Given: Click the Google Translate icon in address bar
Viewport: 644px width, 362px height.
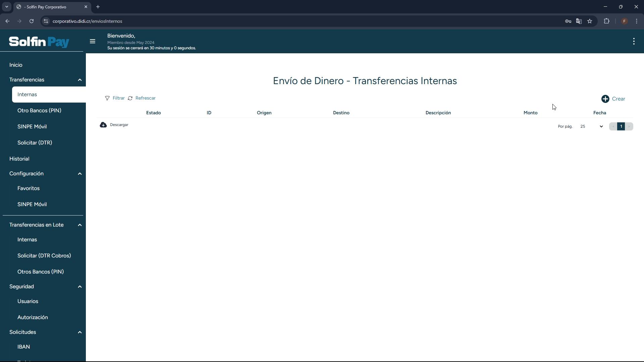Looking at the screenshot, I should 579,21.
